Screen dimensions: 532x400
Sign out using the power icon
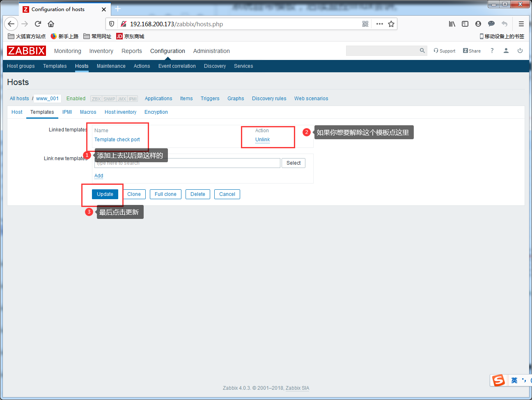520,51
